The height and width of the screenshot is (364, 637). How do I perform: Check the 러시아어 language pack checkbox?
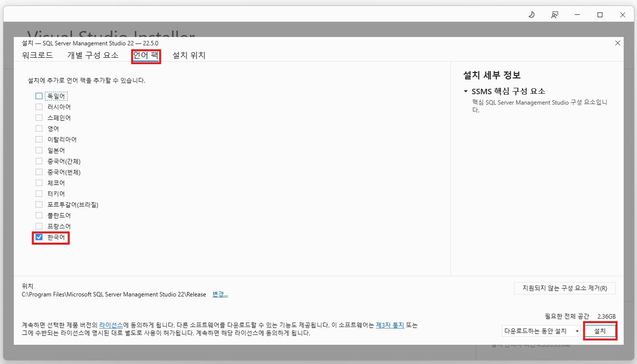[39, 107]
